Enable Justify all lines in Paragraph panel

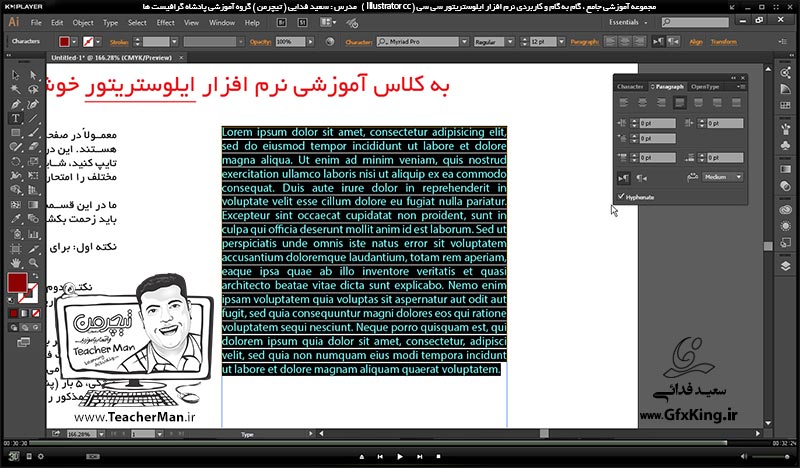(736, 103)
